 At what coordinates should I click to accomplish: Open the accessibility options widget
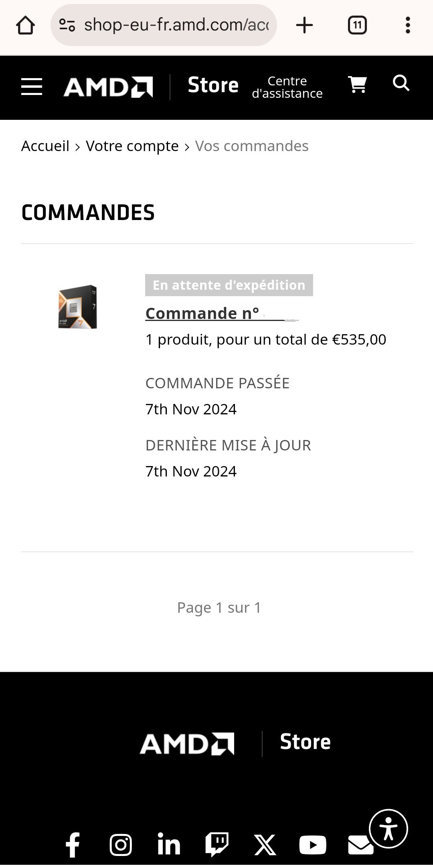(388, 829)
